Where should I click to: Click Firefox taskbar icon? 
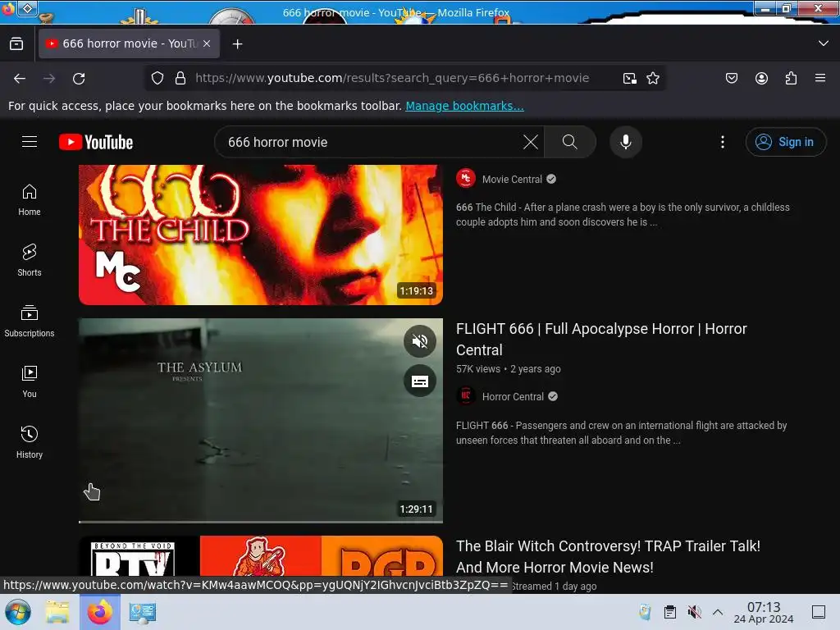coord(99,612)
